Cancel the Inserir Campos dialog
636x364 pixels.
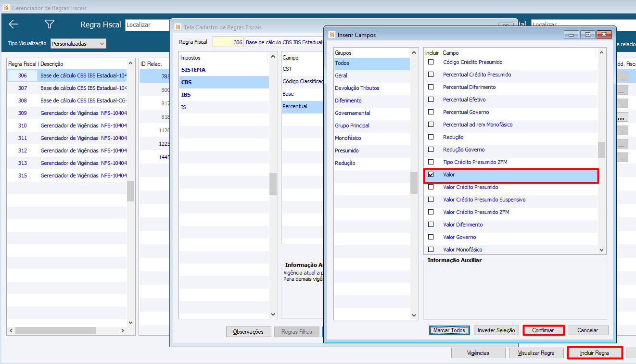pyautogui.click(x=588, y=330)
